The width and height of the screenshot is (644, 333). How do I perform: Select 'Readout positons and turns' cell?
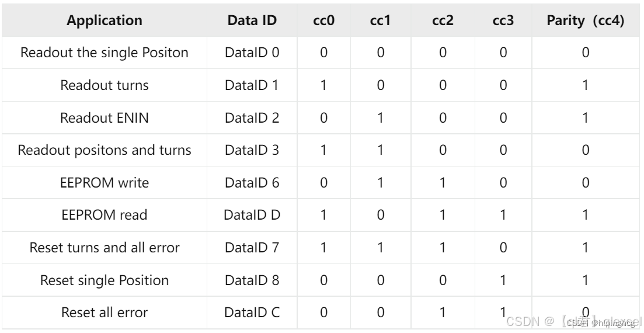[105, 150]
